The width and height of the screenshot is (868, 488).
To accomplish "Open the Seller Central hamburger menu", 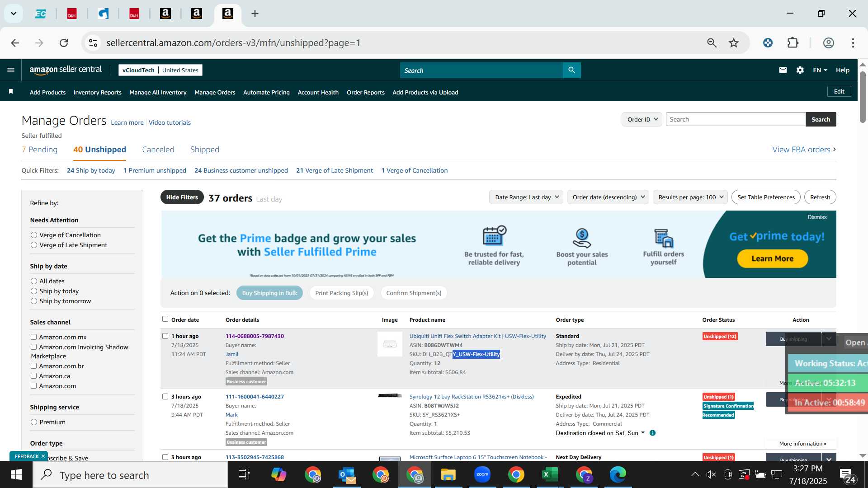I will point(11,70).
